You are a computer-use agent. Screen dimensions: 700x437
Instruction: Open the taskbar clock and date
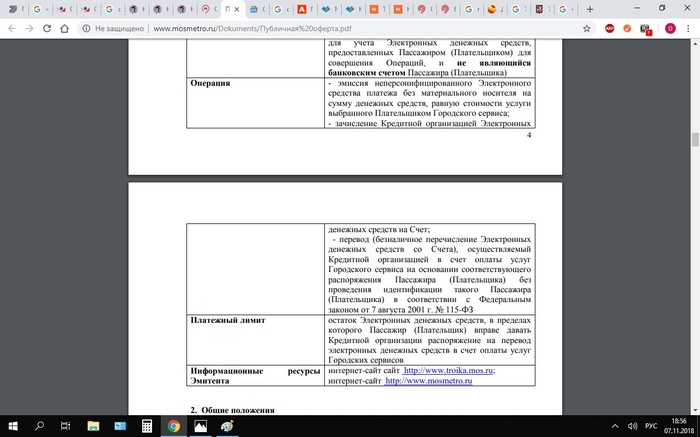(679, 426)
